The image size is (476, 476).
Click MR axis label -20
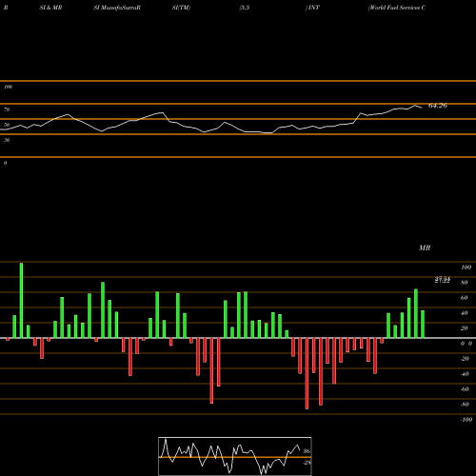click(x=465, y=359)
